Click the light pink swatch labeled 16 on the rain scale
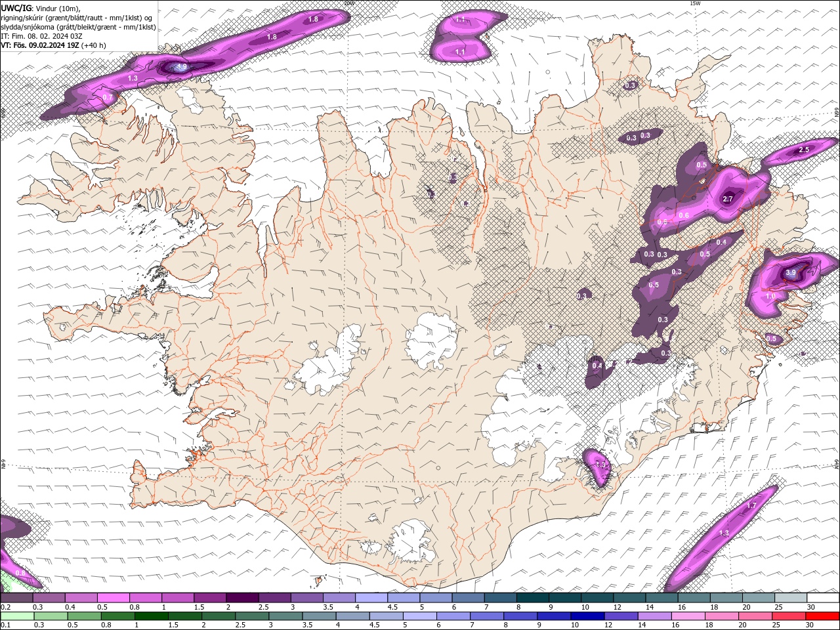Image resolution: width=840 pixels, height=630 pixels. [x=687, y=616]
